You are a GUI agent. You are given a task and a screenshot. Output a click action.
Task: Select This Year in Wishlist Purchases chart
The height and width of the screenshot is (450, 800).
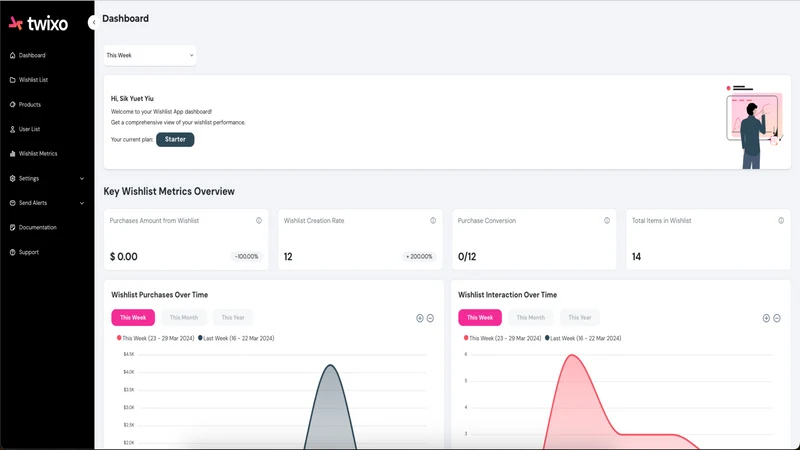tap(233, 317)
